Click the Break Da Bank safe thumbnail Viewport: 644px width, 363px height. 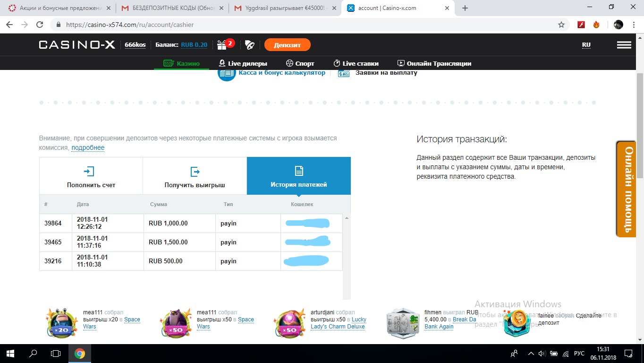(403, 323)
